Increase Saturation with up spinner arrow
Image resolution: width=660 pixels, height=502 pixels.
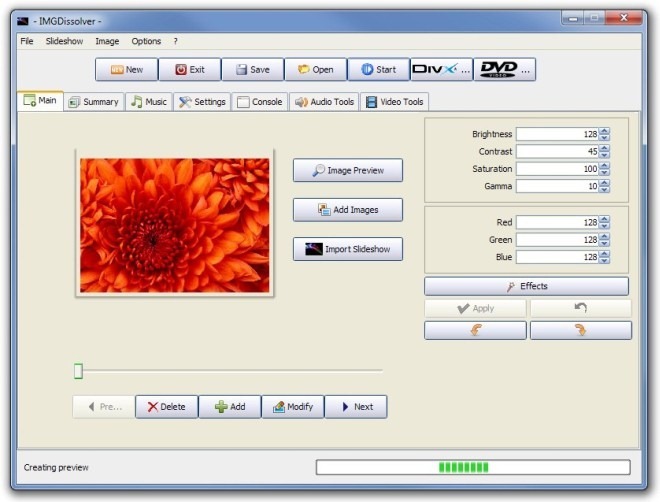[x=604, y=165]
